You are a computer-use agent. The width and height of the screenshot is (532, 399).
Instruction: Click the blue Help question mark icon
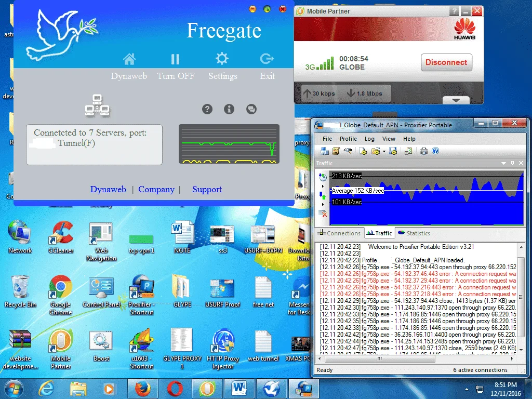[435, 151]
